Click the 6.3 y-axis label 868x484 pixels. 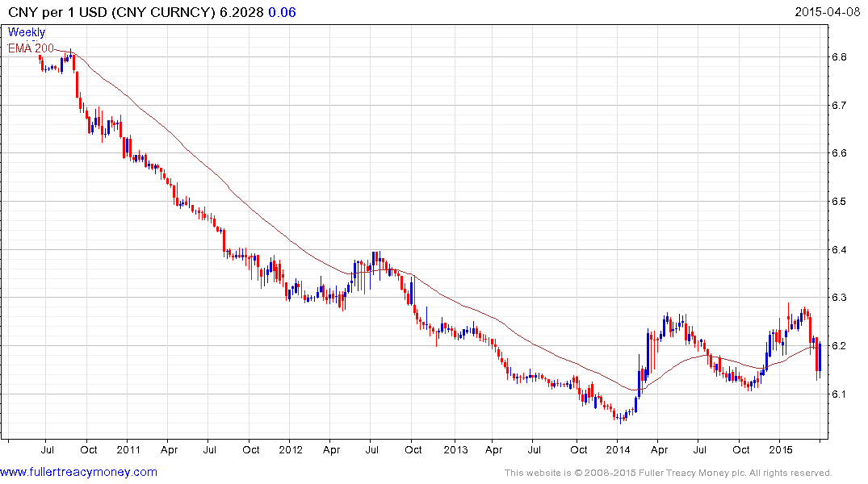click(x=839, y=298)
